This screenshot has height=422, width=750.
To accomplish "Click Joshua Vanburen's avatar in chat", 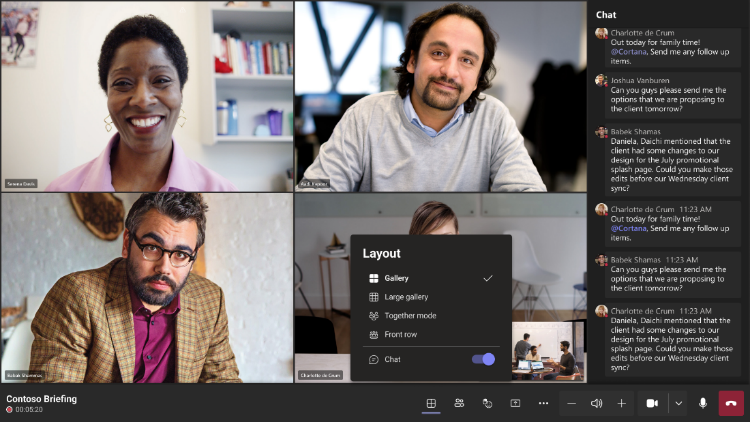I will coord(601,80).
